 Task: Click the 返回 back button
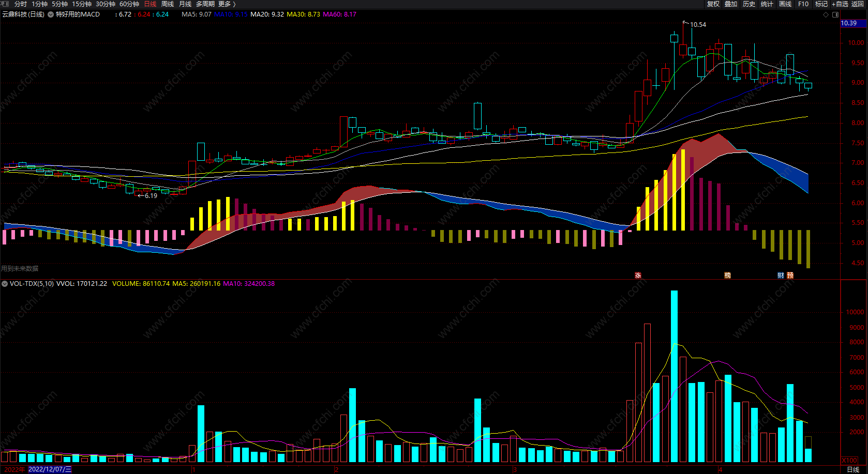click(x=858, y=4)
